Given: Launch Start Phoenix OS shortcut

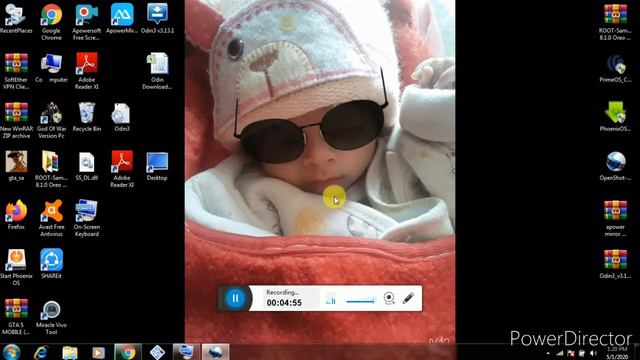Looking at the screenshot, I should [16, 267].
